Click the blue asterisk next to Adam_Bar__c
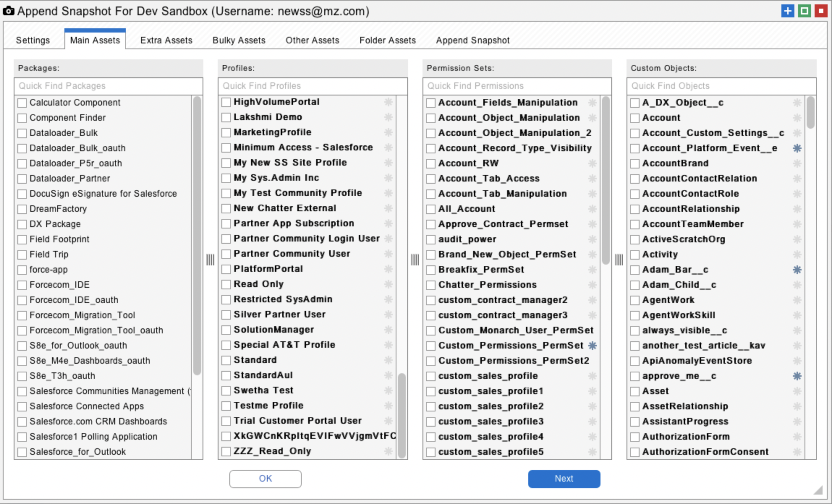 click(797, 270)
